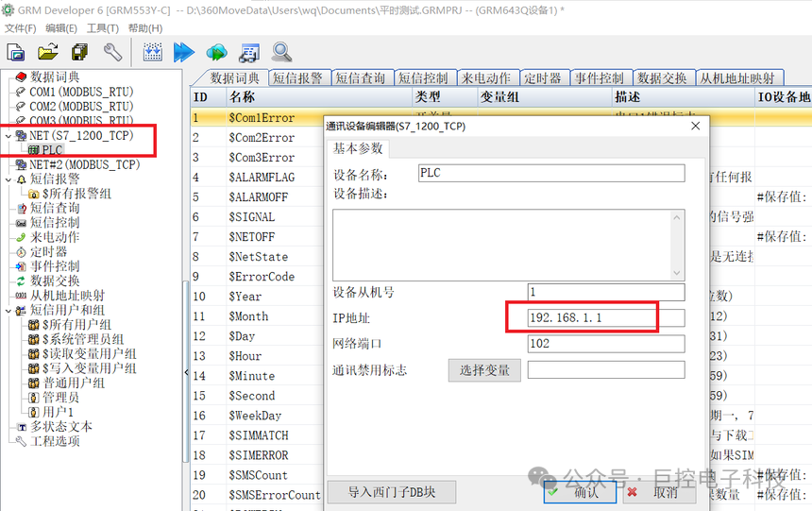Viewport: 812px width, 511px height.
Task: Open project with the folder icon
Action: click(47, 52)
